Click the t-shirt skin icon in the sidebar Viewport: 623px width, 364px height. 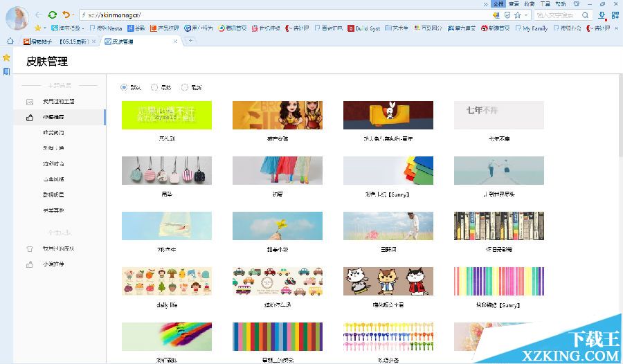[30, 248]
